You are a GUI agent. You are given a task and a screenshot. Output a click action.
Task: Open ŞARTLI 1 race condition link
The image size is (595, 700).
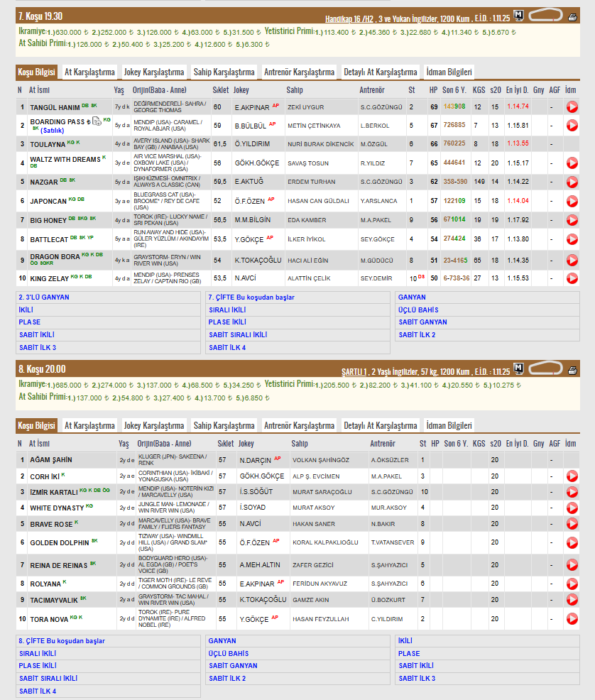(354, 372)
